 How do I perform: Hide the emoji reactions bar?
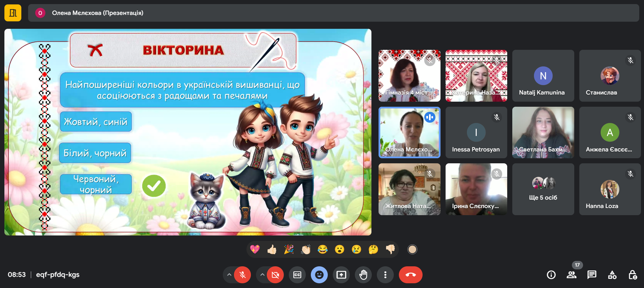point(319,275)
